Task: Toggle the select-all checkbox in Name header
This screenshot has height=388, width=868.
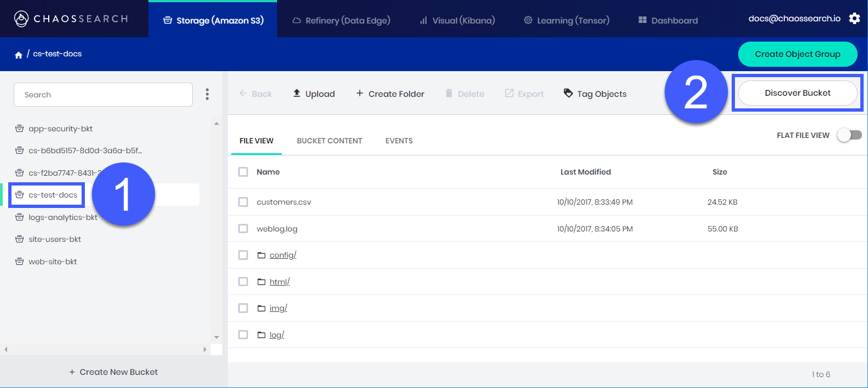Action: point(243,172)
